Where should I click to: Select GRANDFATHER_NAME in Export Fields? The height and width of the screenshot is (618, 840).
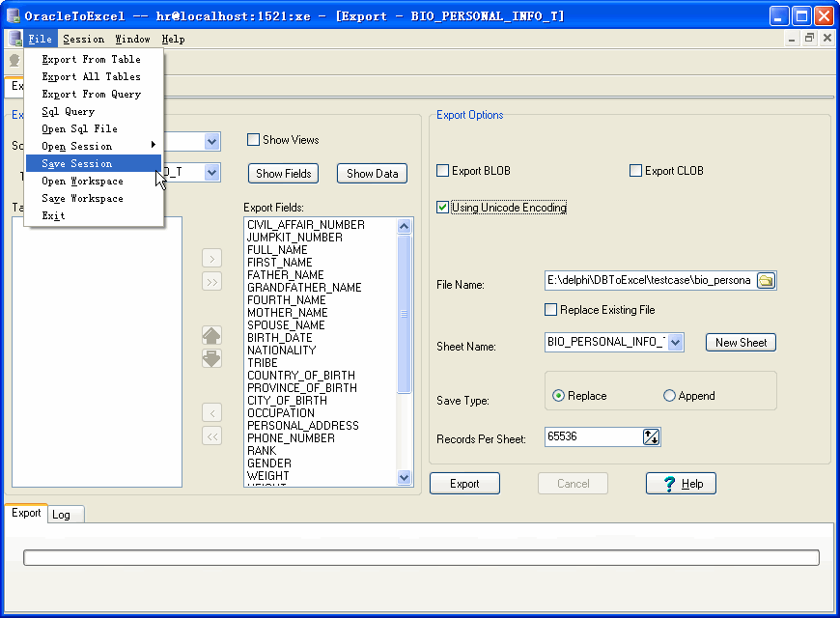pyautogui.click(x=304, y=288)
